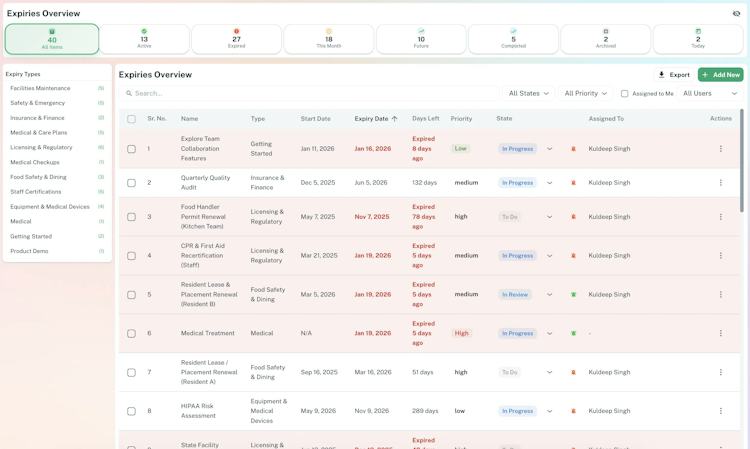Click sort arrow beside Expiry Date header
750x449 pixels.
tap(395, 119)
